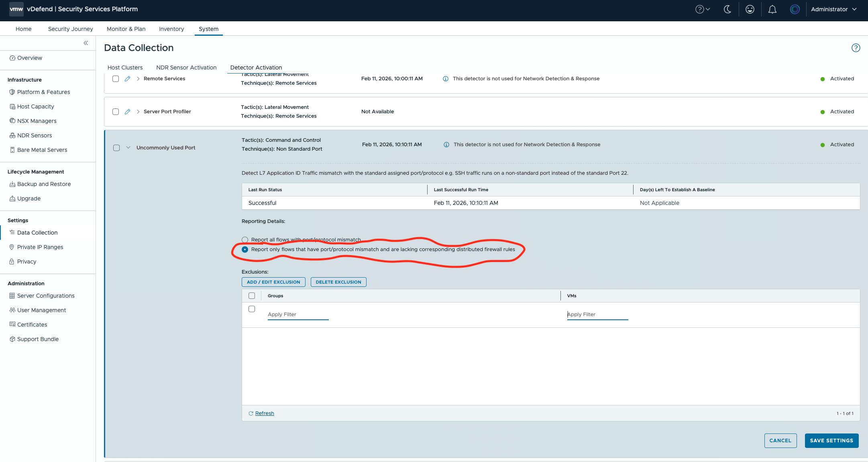Click edit pencil icon for Remote Services
This screenshot has width=868, height=462.
pos(127,79)
